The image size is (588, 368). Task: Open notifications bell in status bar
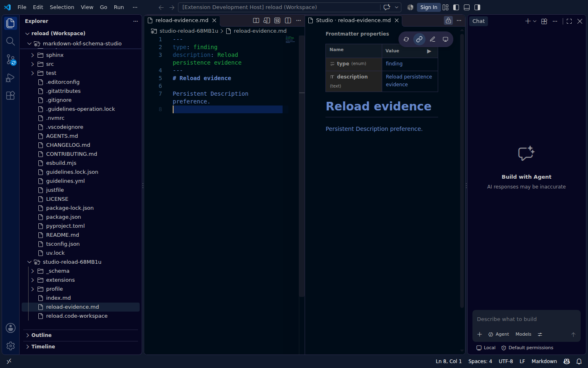point(579,361)
